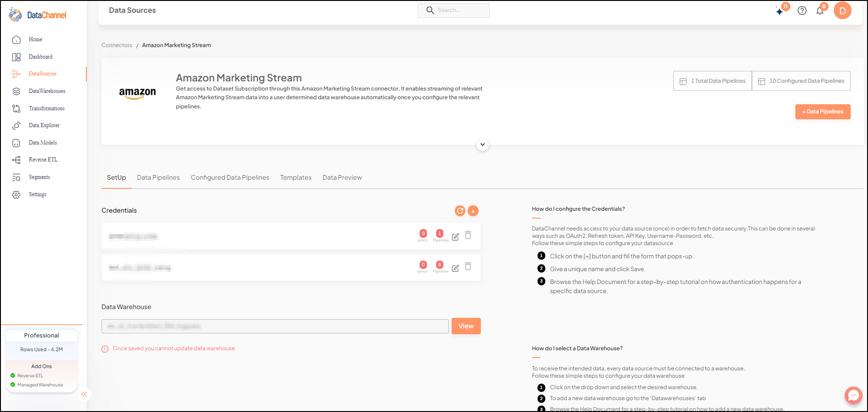Click the first credential's pipelines count badge
868x412 pixels.
tap(440, 234)
